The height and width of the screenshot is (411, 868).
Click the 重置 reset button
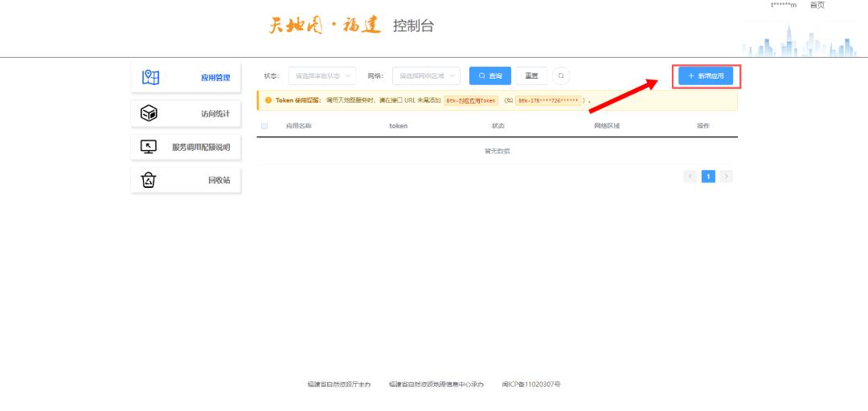531,75
